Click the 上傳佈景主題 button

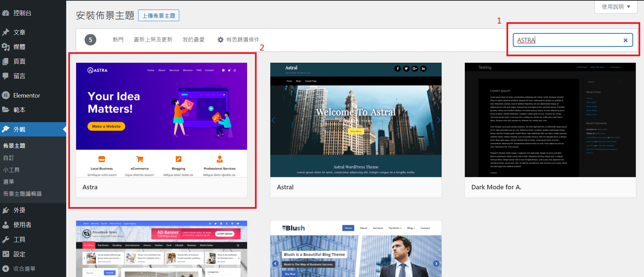[x=159, y=16]
